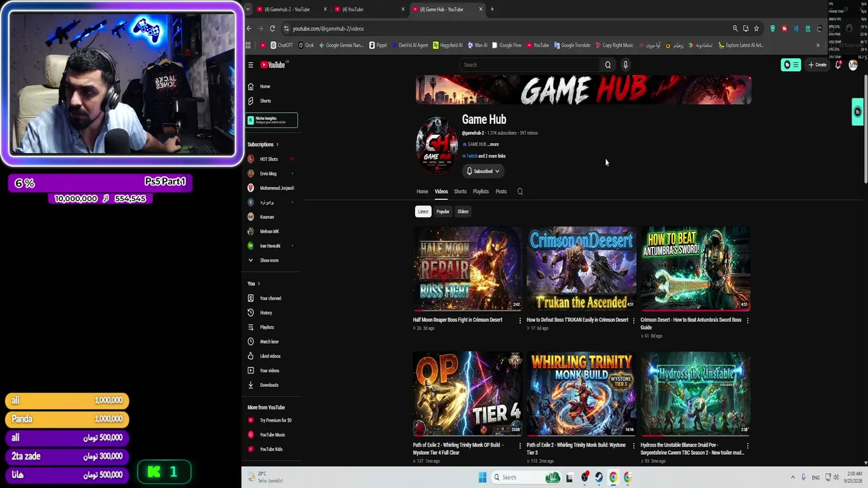Open the Hydross the Unstable thumbnail
This screenshot has height=488, width=868.
(695, 394)
